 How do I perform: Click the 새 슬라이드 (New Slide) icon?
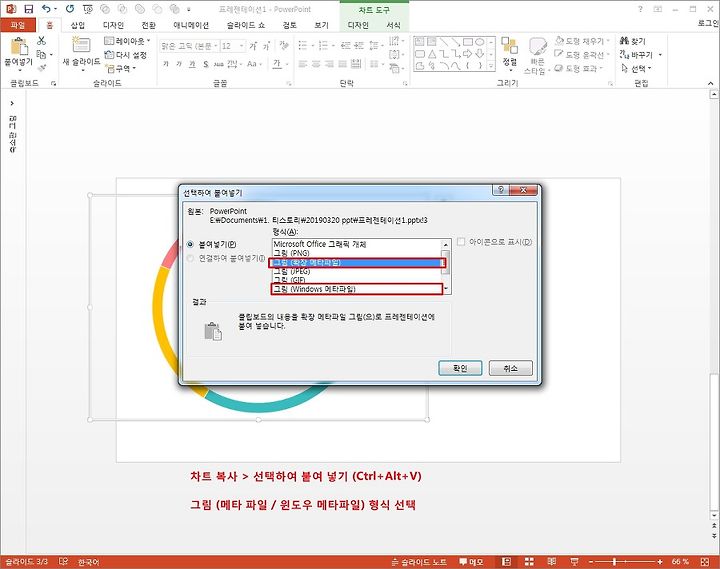81,45
